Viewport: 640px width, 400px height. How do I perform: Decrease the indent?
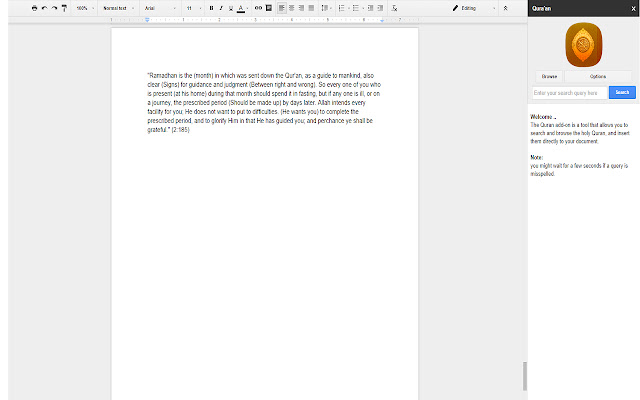pos(370,8)
